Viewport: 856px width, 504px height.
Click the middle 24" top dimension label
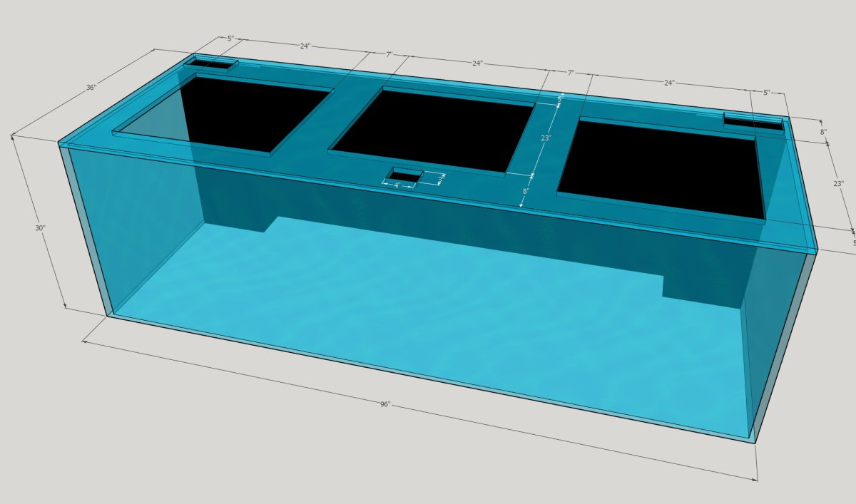click(x=477, y=63)
